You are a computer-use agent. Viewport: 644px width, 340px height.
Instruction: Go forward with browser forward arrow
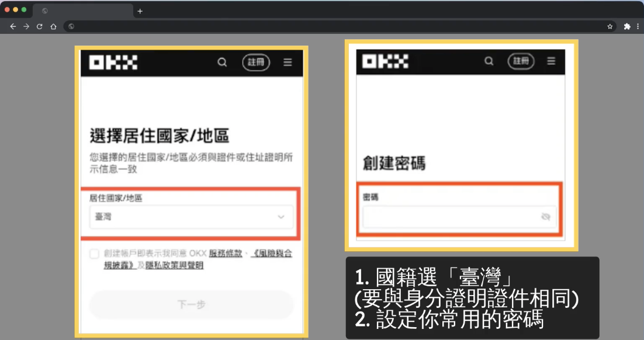tap(26, 26)
